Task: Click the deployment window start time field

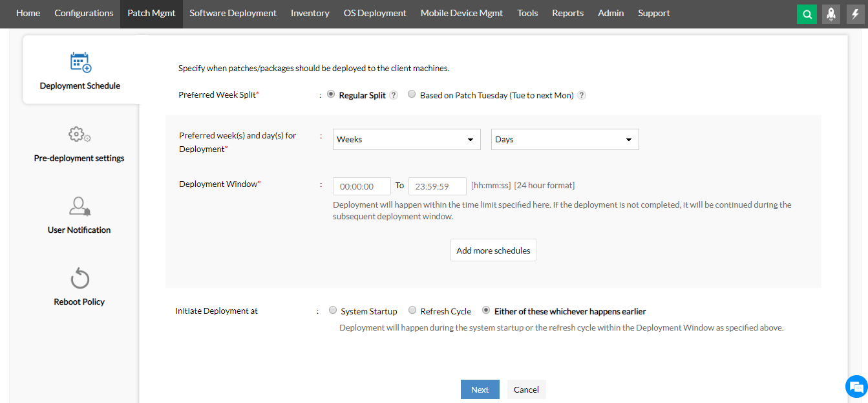Action: coord(361,186)
